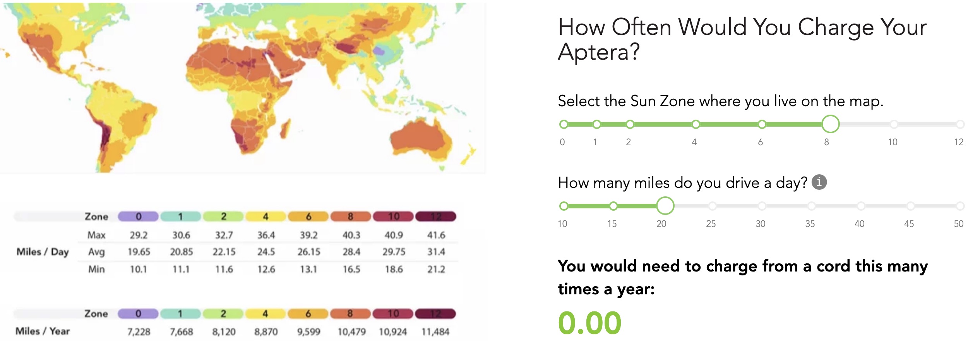Select the 20 miles slider handle
This screenshot has height=354, width=980.
pos(665,206)
